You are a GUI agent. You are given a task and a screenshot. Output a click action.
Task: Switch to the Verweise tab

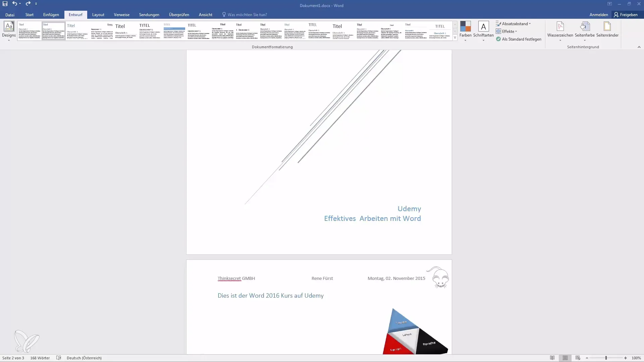click(x=122, y=15)
